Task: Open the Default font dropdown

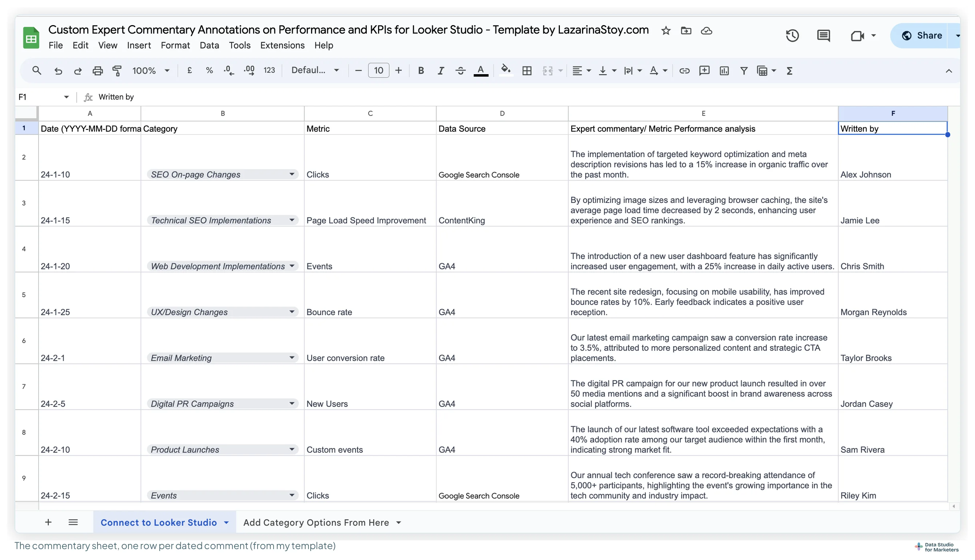Action: coord(315,71)
